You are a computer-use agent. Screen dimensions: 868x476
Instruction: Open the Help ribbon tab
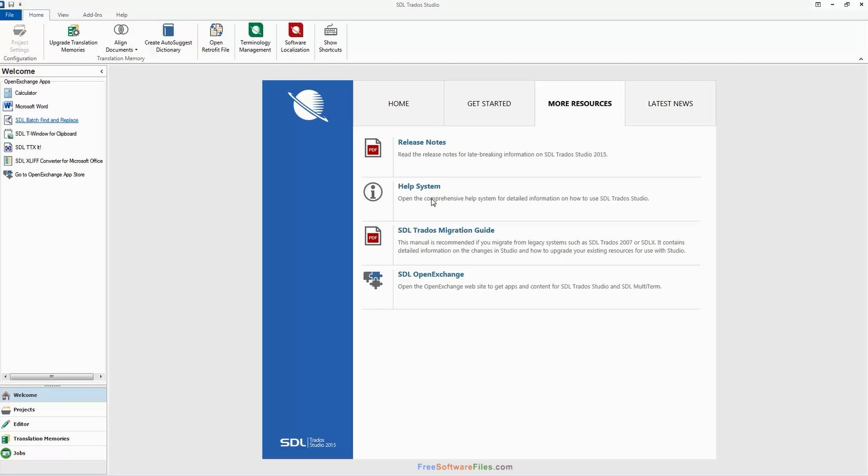122,15
